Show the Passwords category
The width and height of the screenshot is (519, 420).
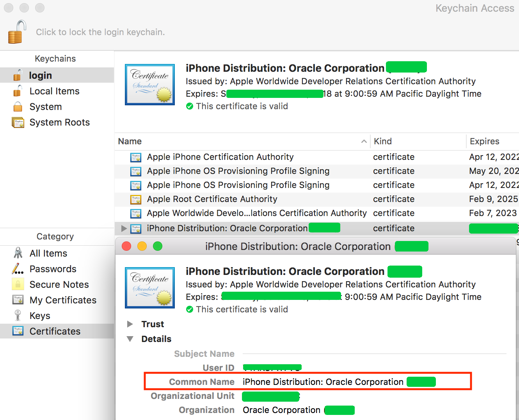[x=57, y=269]
